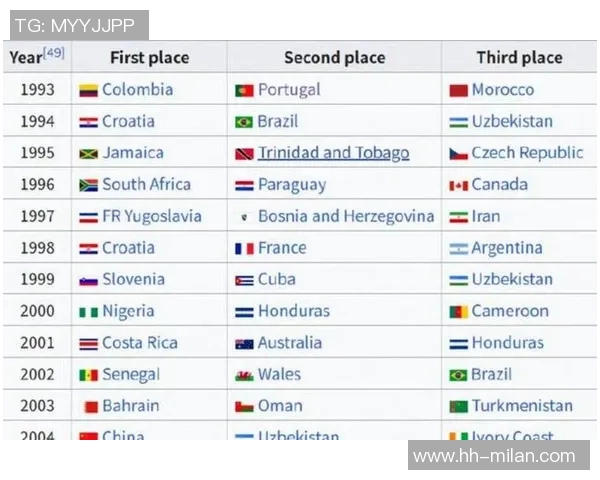Click the www.hh-milan.com watermark
The height and width of the screenshot is (480, 600).
click(495, 456)
